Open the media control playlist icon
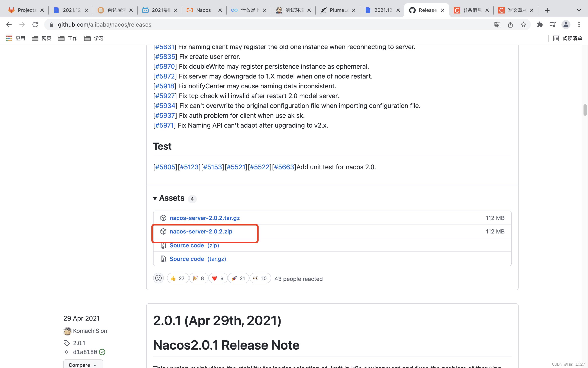The height and width of the screenshot is (368, 588). pyautogui.click(x=553, y=25)
